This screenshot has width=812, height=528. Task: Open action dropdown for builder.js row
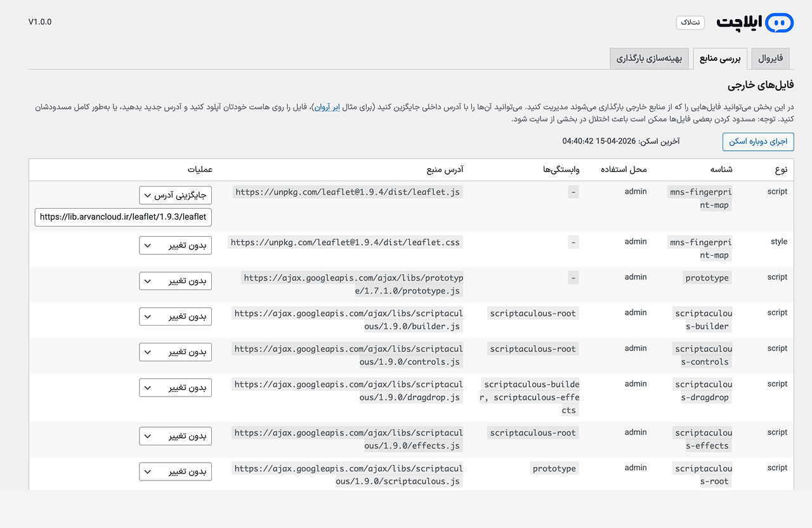[x=176, y=316]
